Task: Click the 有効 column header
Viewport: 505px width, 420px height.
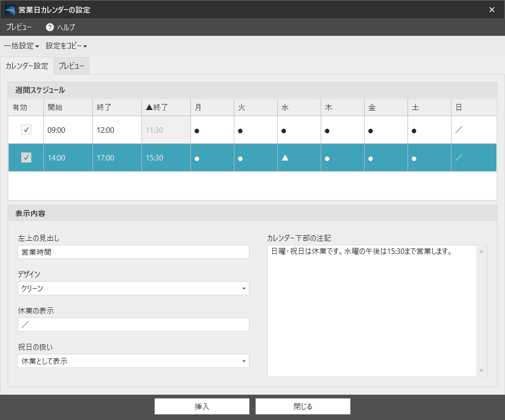Action: 26,107
